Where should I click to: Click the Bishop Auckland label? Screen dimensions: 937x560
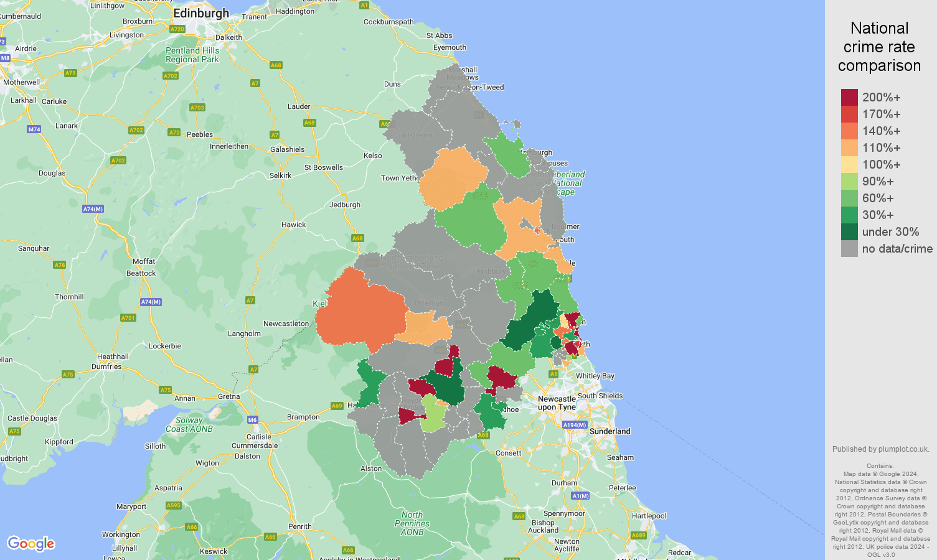click(x=543, y=526)
